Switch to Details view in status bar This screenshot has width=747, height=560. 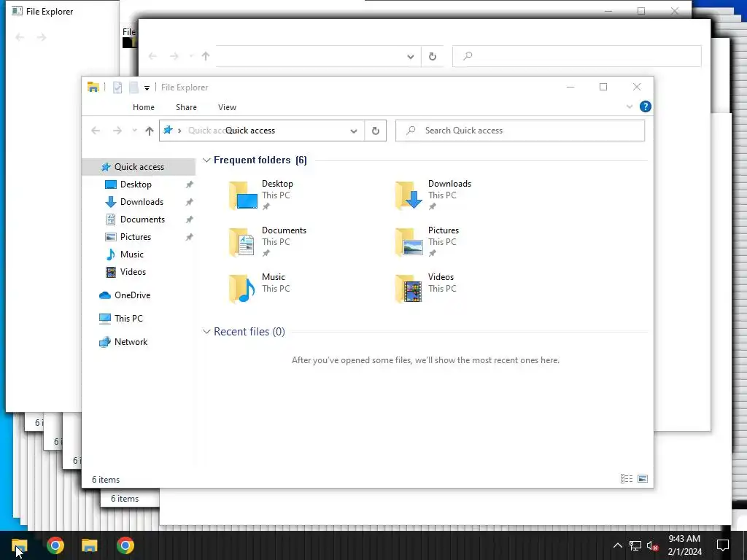click(x=627, y=478)
